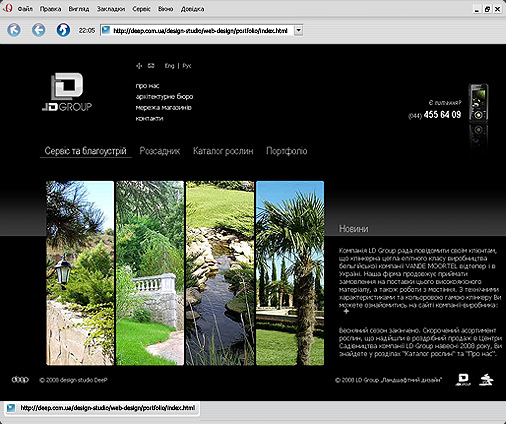This screenshot has width=506, height=424.
Task: Reload the page with the circular arrow
Action: 63,30
